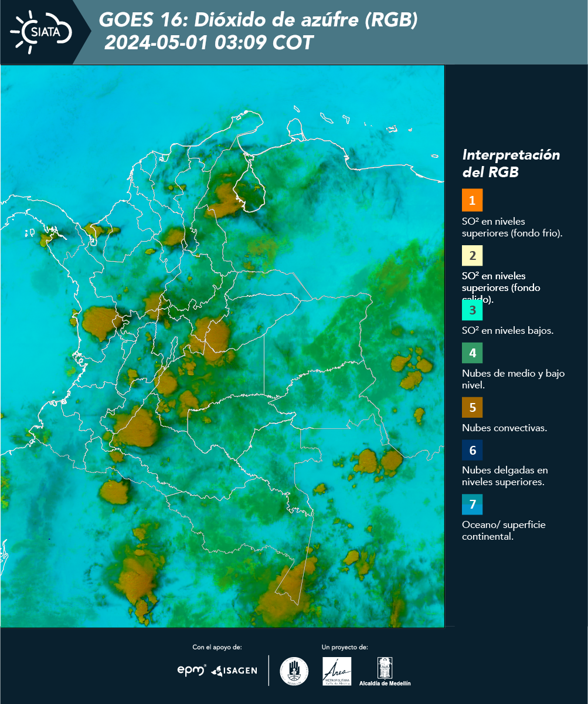Click the Área Metropolitana logo
Screen dimensions: 588x704
(337, 671)
